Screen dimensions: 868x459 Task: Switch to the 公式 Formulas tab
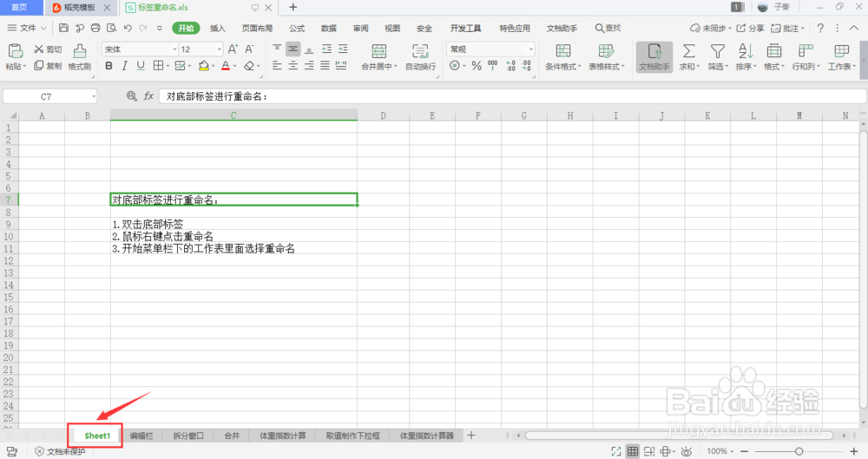297,29
